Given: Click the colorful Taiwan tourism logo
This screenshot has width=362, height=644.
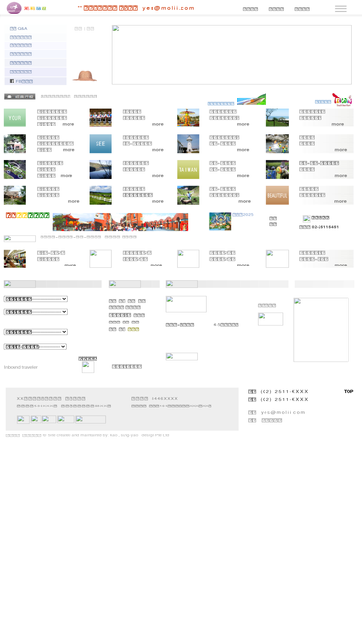Looking at the screenshot, I should pyautogui.click(x=343, y=99).
